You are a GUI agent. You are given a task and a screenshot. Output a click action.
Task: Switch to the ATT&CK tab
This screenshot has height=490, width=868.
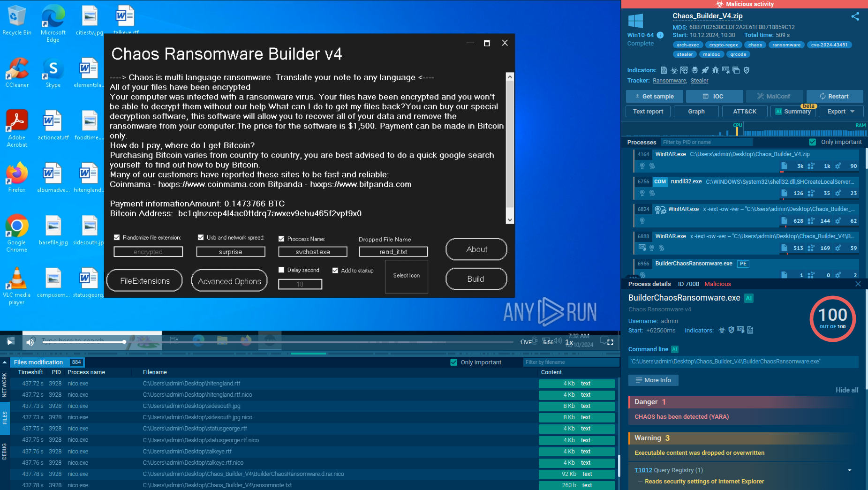tap(745, 111)
